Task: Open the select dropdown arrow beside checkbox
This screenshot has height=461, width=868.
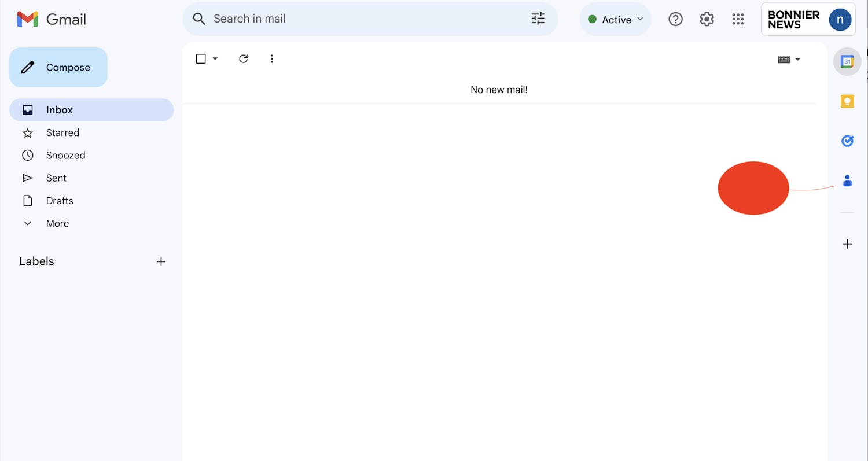Action: point(215,59)
